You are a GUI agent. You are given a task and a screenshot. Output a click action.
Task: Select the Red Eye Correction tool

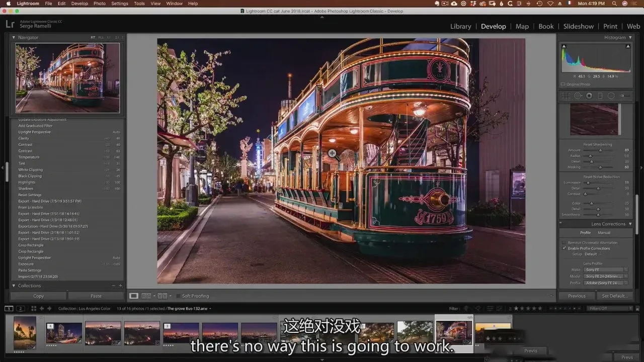(589, 96)
